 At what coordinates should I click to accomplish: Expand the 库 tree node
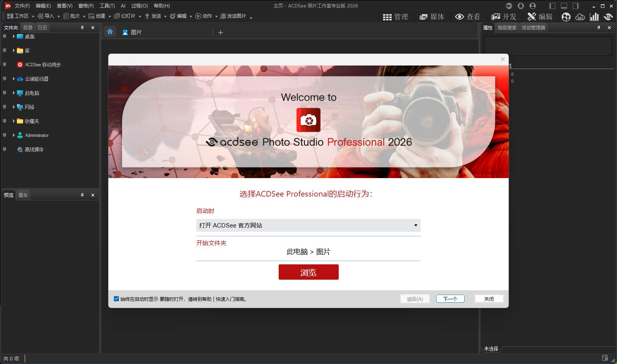tap(14, 50)
